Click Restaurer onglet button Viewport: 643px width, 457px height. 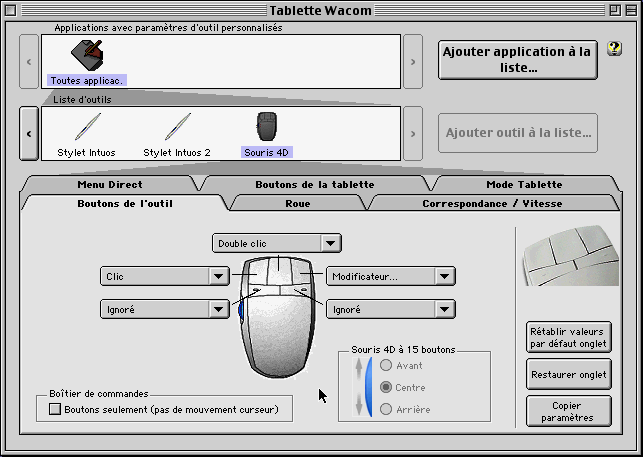click(569, 374)
